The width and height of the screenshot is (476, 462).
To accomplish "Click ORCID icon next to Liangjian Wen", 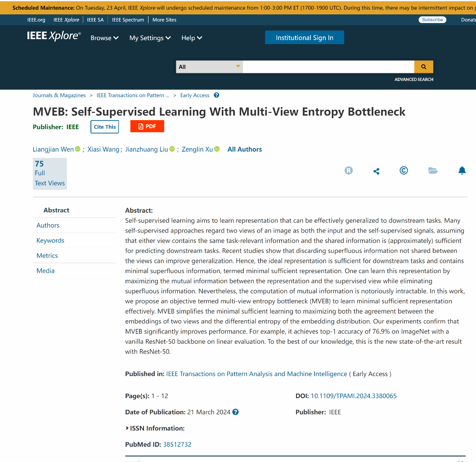I will 78,149.
